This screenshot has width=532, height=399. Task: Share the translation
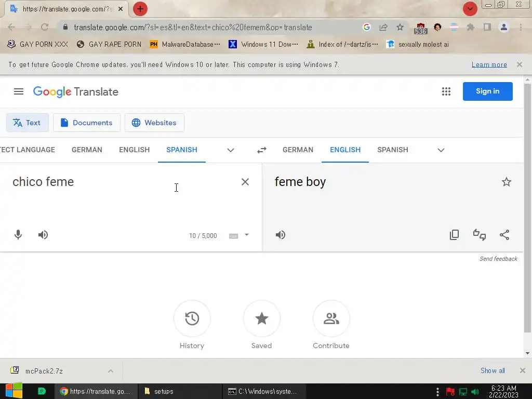(504, 235)
